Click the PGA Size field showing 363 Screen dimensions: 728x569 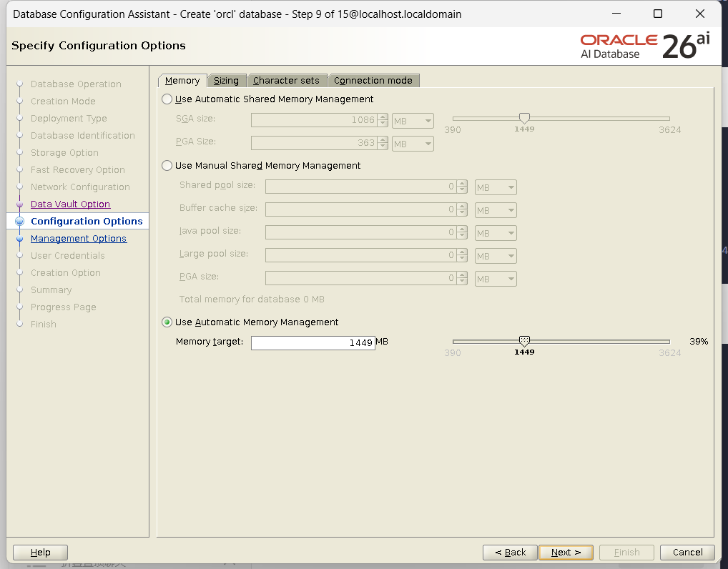coord(315,143)
